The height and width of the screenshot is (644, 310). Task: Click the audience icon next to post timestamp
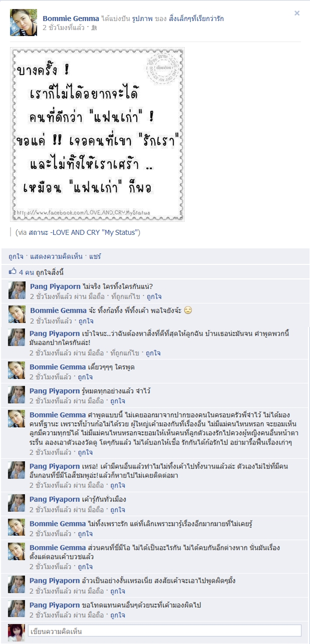(x=94, y=28)
